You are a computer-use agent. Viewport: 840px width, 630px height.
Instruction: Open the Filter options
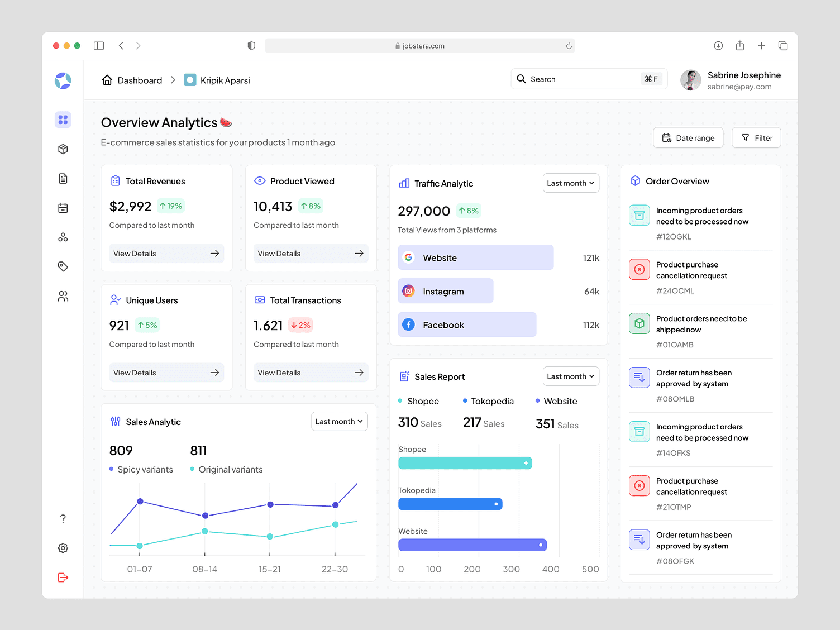tap(756, 138)
